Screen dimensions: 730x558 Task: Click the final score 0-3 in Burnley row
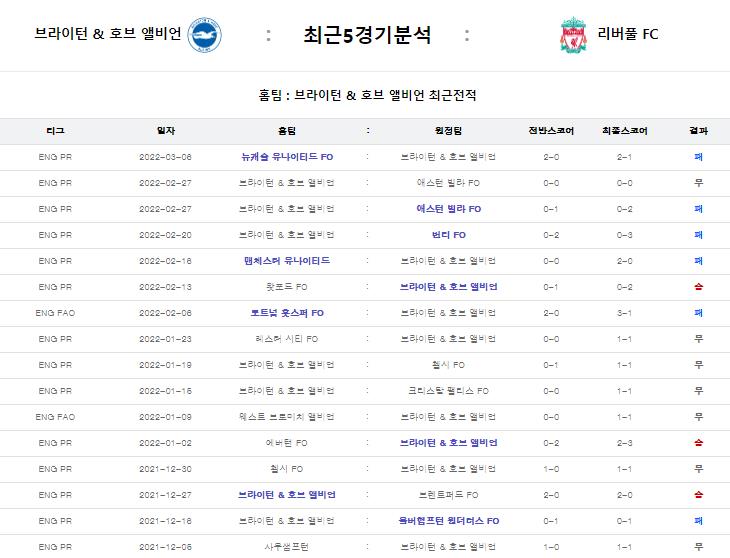point(624,235)
